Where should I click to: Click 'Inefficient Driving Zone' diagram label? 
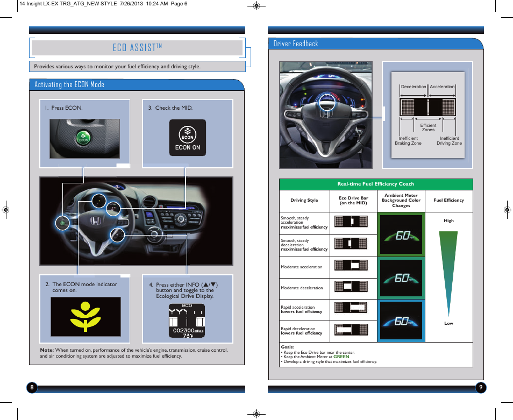coord(449,141)
